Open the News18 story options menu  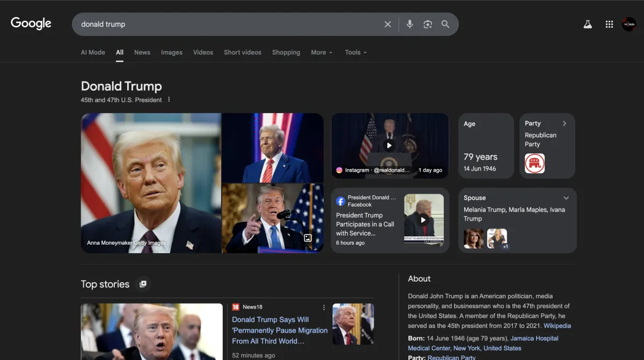coord(324,307)
